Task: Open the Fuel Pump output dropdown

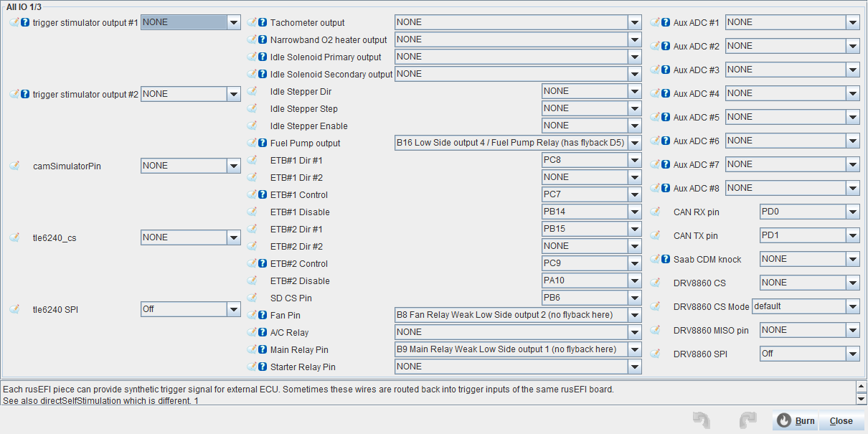Action: tap(634, 143)
